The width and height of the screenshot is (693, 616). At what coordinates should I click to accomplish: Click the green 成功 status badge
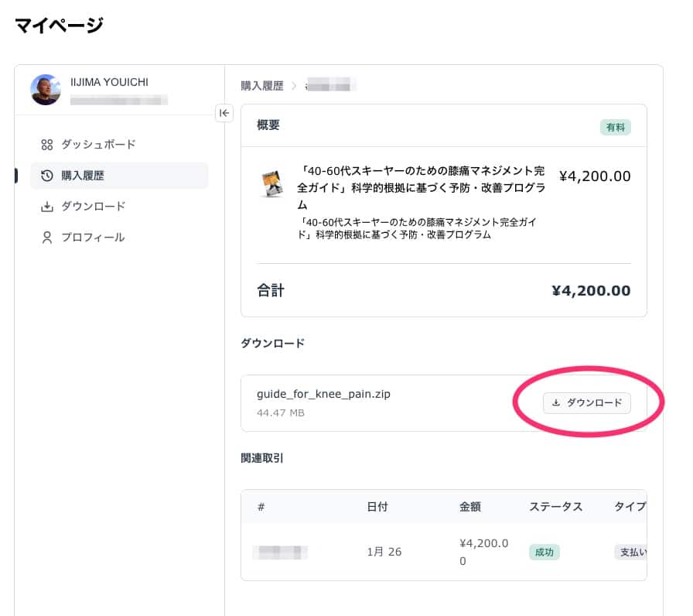(x=544, y=552)
